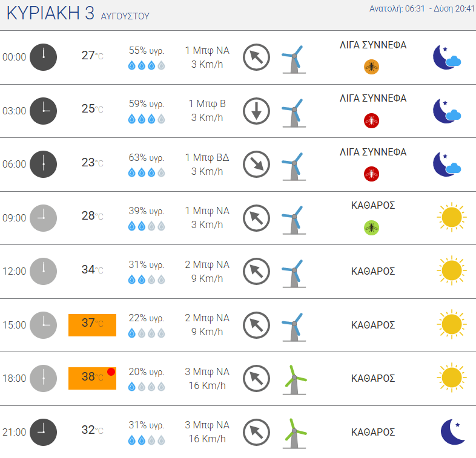Click the green mosquito icon at 09:00
This screenshot has width=476, height=458.
(x=371, y=227)
